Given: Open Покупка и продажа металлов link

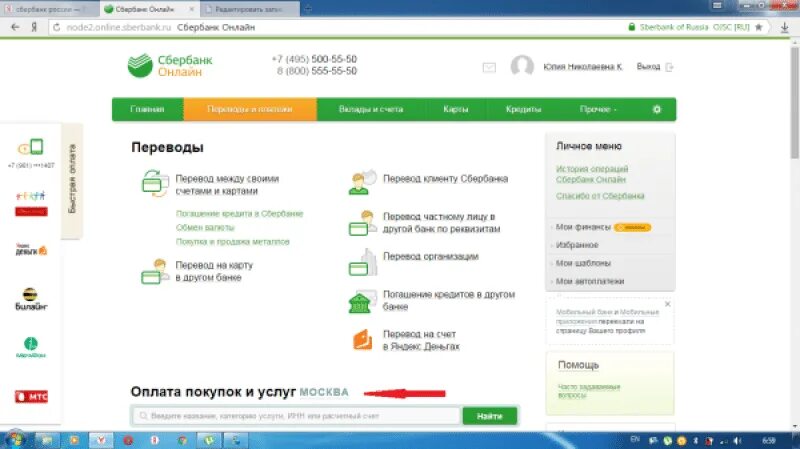Looking at the screenshot, I should pos(233,242).
